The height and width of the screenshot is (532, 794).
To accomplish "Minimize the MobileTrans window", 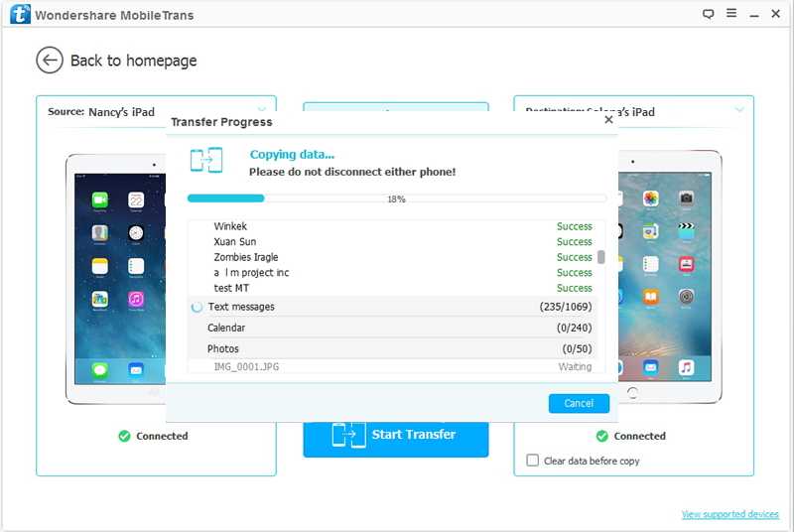I will point(754,15).
